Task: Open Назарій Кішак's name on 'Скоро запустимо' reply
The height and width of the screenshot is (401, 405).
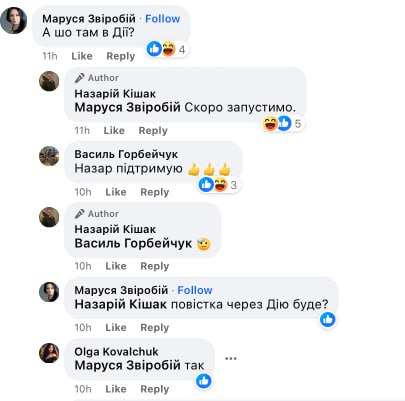Action: 115,94
